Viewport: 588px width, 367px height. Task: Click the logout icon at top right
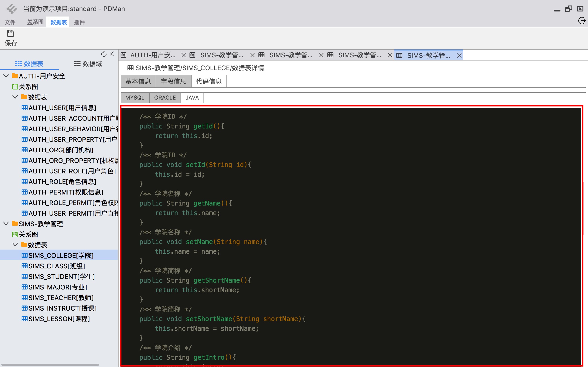coord(582,21)
